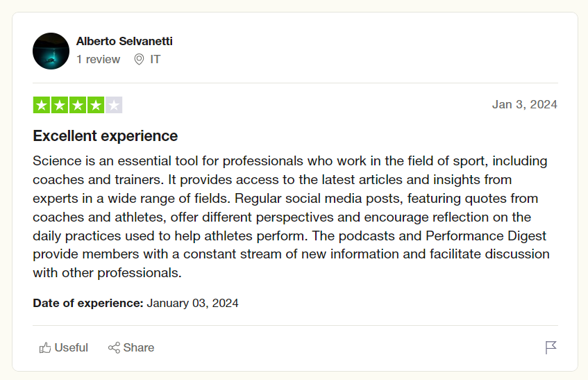Click the share network icon

click(x=114, y=348)
